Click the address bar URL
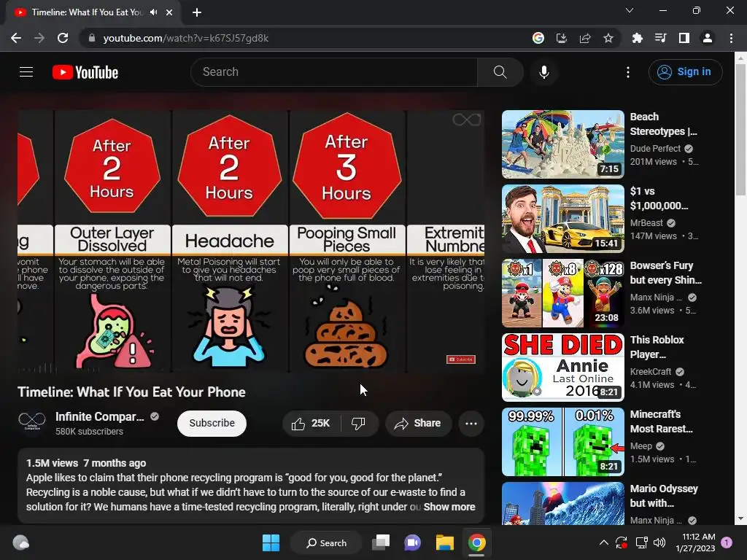The height and width of the screenshot is (560, 747). 186,38
